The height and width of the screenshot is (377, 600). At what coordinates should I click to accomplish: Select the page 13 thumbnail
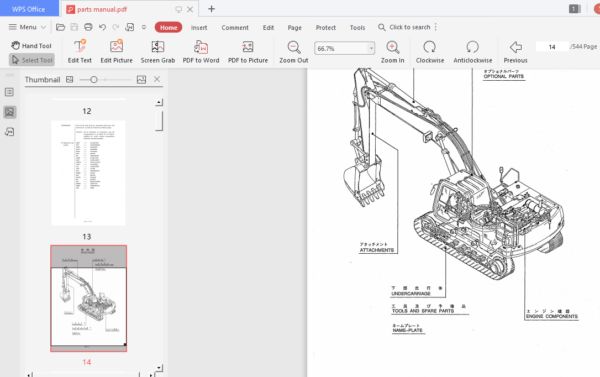click(x=88, y=173)
